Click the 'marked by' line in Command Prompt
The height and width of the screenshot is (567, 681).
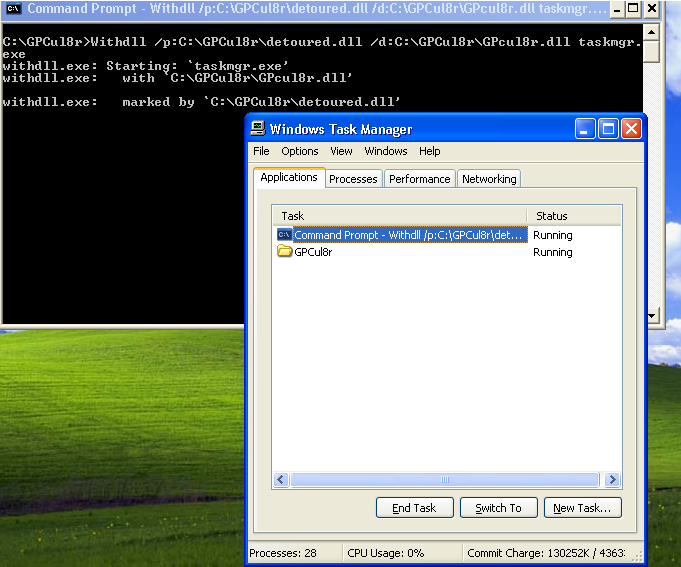tap(201, 102)
